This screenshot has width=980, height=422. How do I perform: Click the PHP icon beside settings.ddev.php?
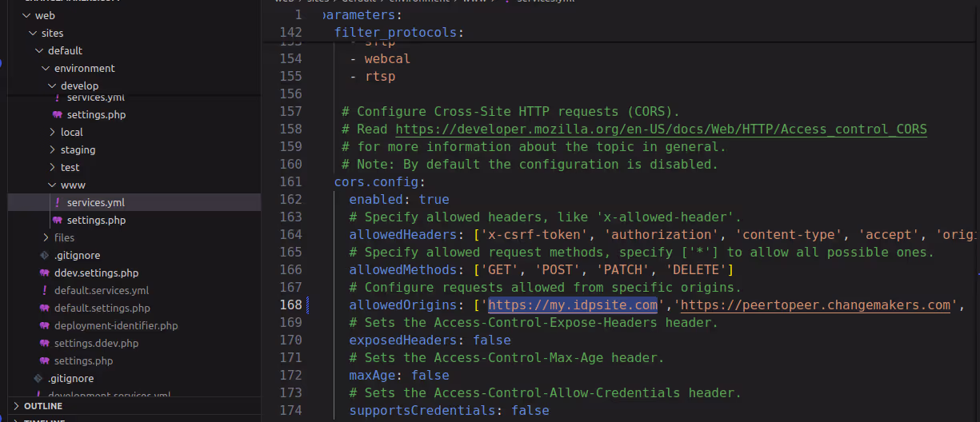tap(45, 344)
